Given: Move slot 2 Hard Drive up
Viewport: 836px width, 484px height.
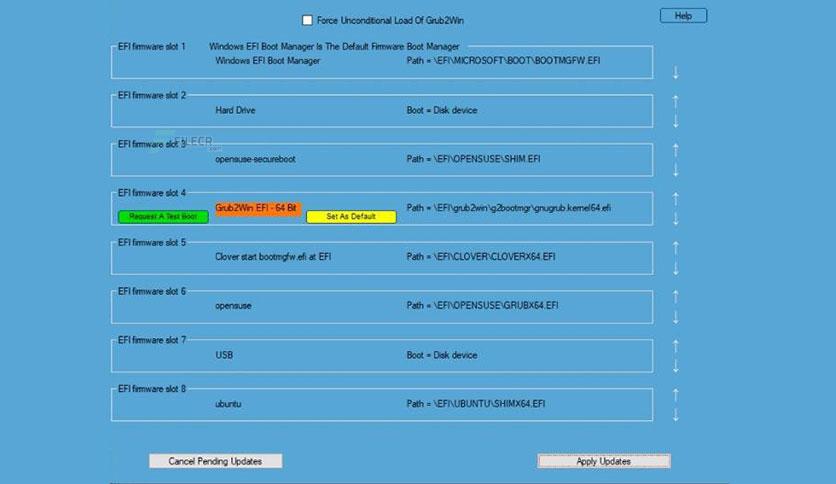Looking at the screenshot, I should click(x=676, y=101).
